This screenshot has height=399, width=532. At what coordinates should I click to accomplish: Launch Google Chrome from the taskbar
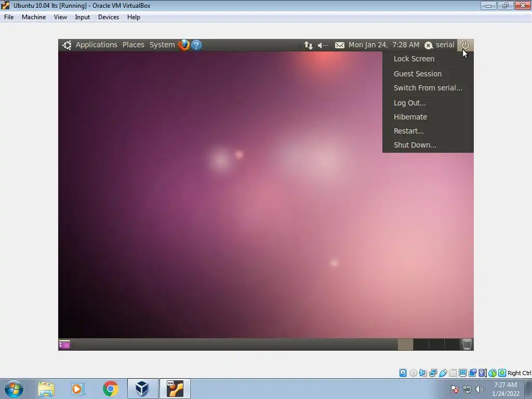(110, 389)
